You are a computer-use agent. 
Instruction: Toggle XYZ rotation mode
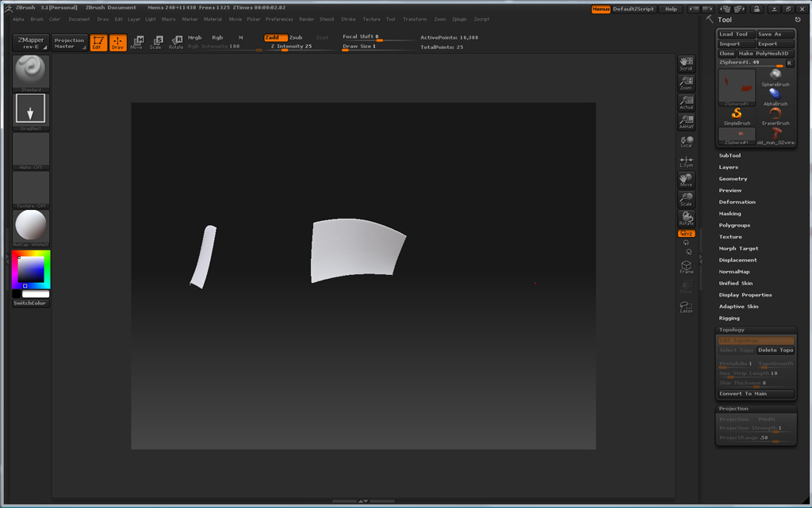point(686,234)
